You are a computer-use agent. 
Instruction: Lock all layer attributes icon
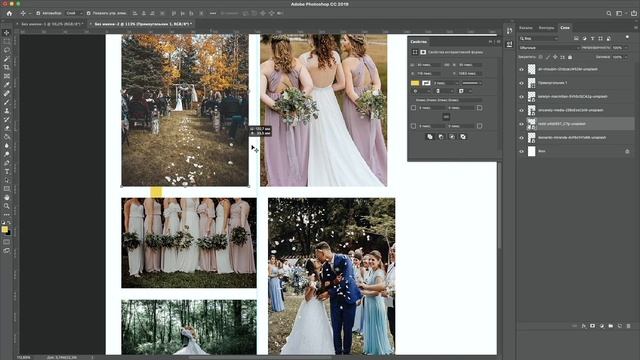[x=570, y=57]
